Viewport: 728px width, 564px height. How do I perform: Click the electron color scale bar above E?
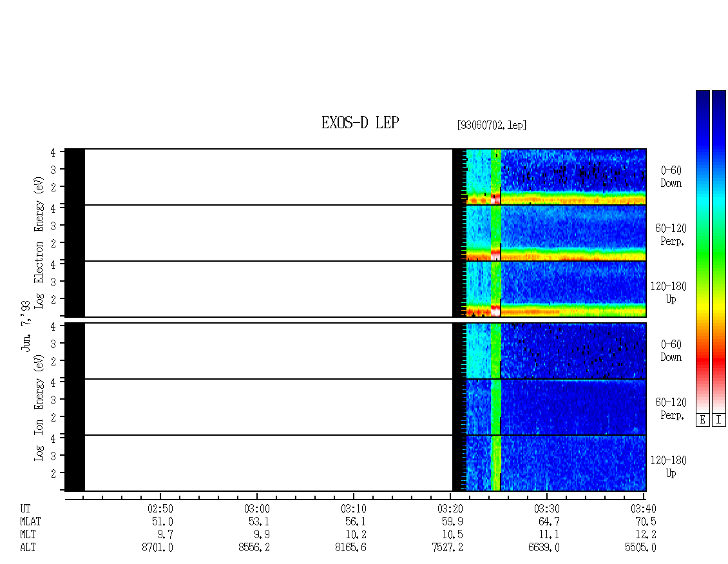(702, 251)
